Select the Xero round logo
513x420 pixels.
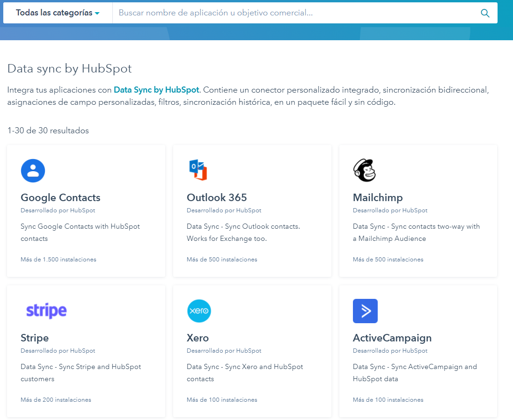click(x=199, y=311)
